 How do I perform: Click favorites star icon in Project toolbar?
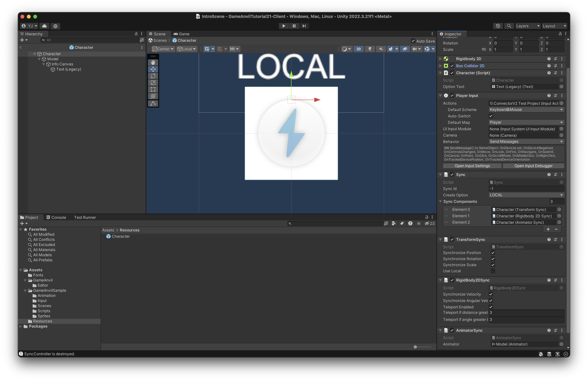418,223
